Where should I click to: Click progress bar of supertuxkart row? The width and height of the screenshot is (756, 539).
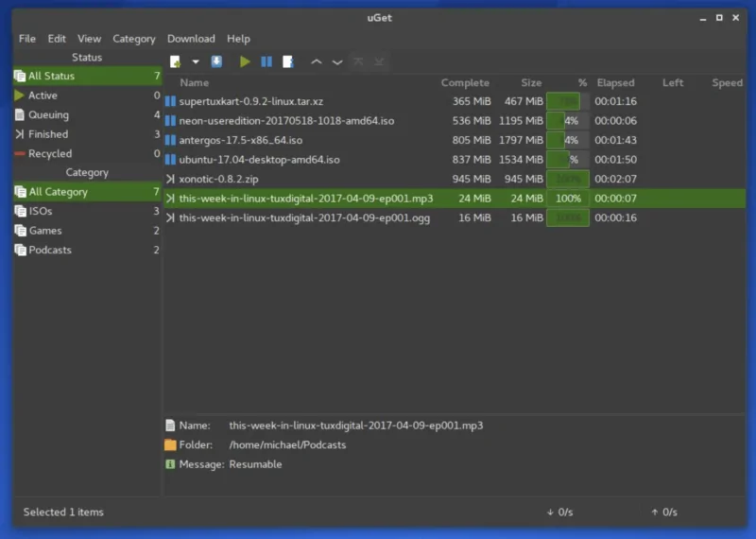568,101
